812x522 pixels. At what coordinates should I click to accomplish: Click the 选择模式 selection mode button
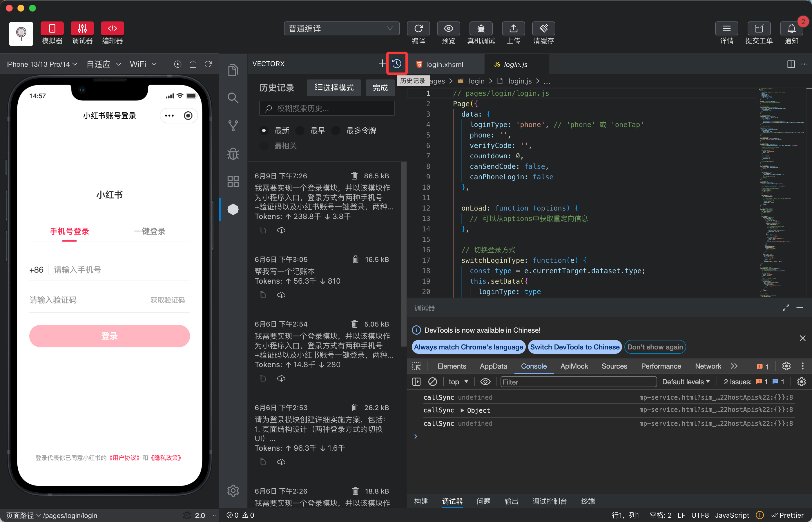coord(334,88)
